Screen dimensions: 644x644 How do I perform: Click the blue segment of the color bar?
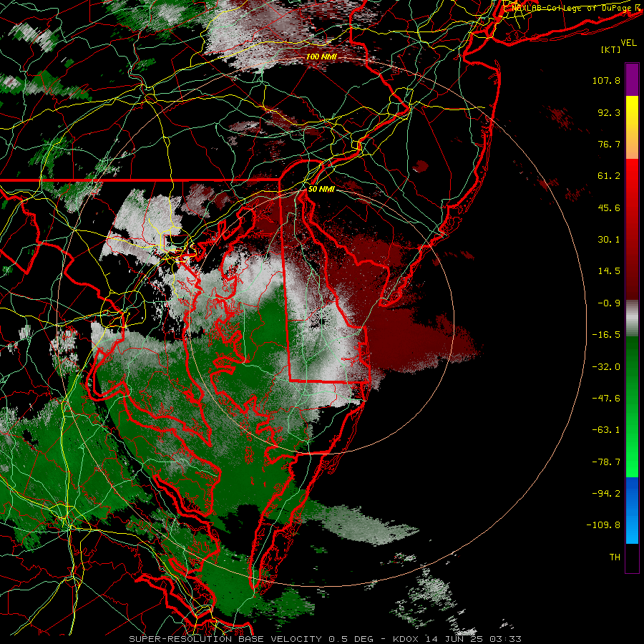[632, 510]
